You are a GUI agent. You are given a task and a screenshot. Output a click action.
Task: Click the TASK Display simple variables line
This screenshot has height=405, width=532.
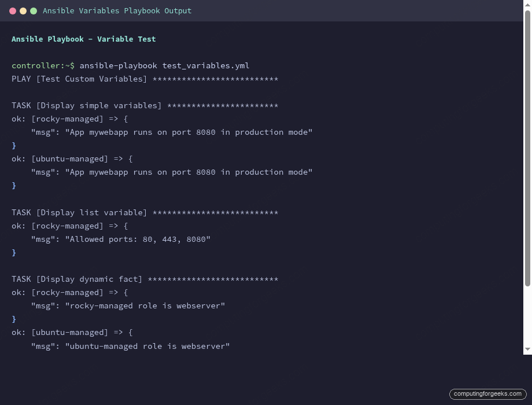pos(145,105)
